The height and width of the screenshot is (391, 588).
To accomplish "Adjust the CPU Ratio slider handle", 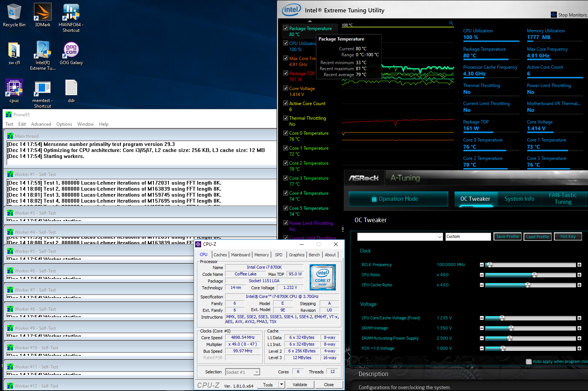I will [x=534, y=275].
